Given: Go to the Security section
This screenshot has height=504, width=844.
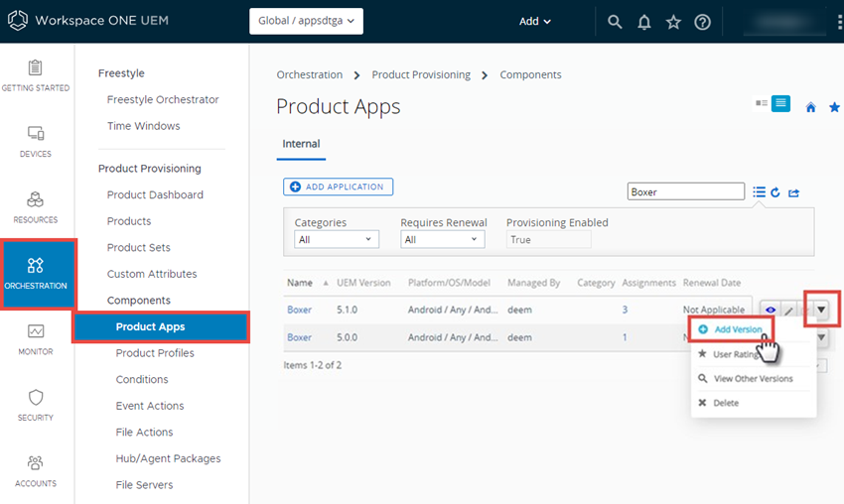Looking at the screenshot, I should point(36,406).
